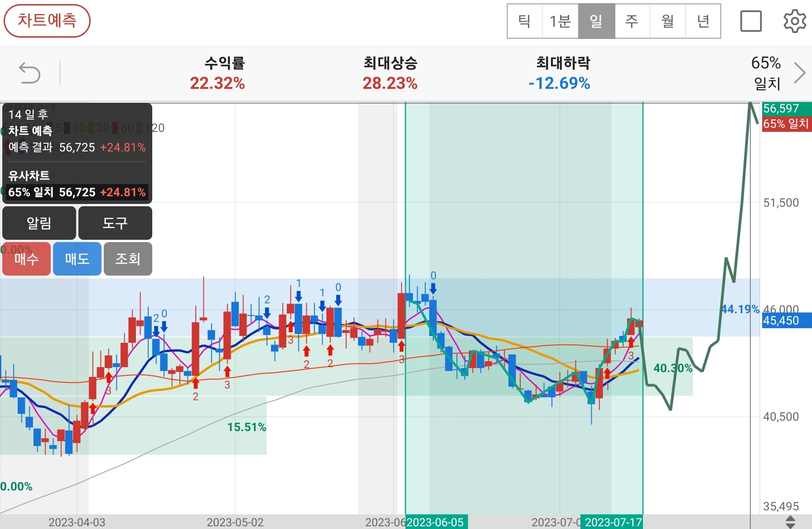
Task: Tap the undo back arrow icon
Action: tap(30, 73)
